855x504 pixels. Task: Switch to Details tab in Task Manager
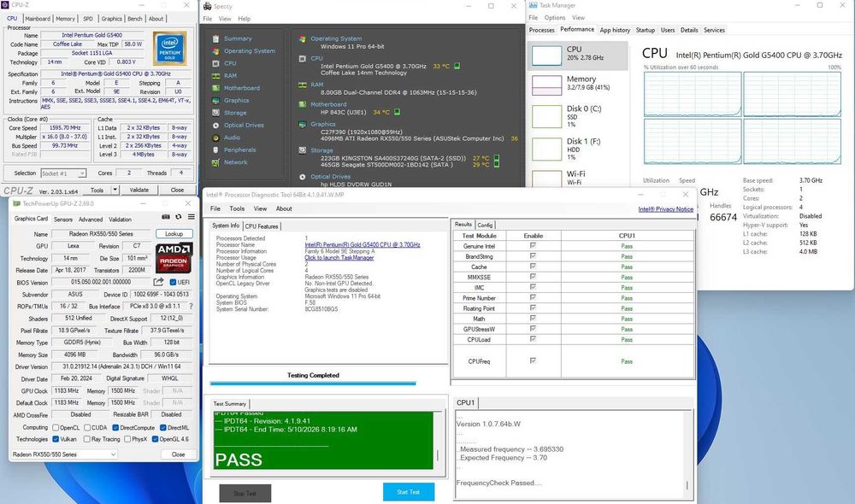[x=689, y=30]
